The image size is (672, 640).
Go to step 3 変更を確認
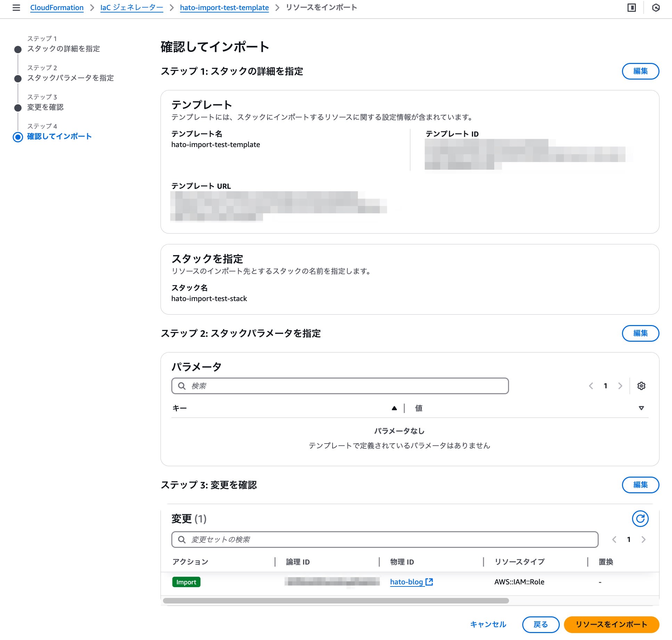(46, 107)
